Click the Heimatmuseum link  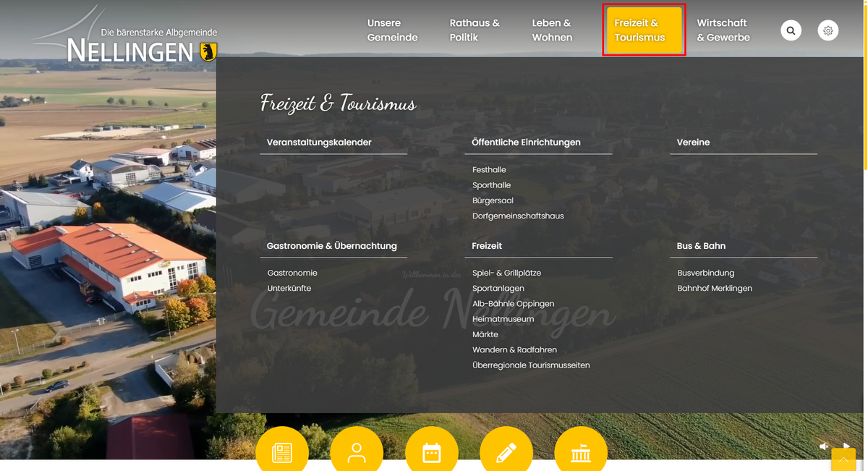pos(503,319)
